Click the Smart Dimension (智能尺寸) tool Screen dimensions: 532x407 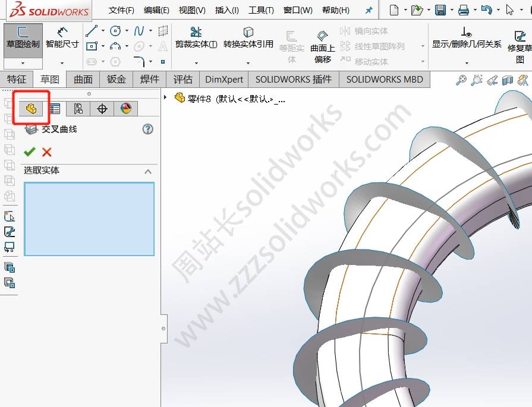pyautogui.click(x=62, y=38)
